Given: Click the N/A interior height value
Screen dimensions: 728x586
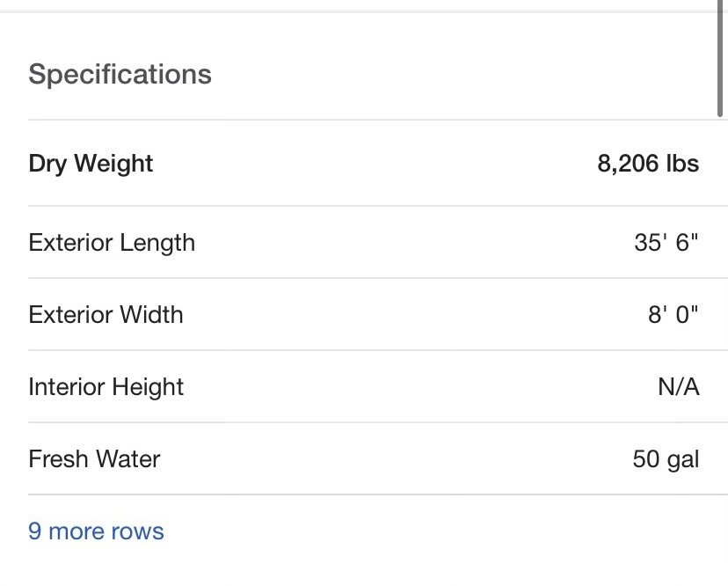Looking at the screenshot, I should (x=679, y=386).
